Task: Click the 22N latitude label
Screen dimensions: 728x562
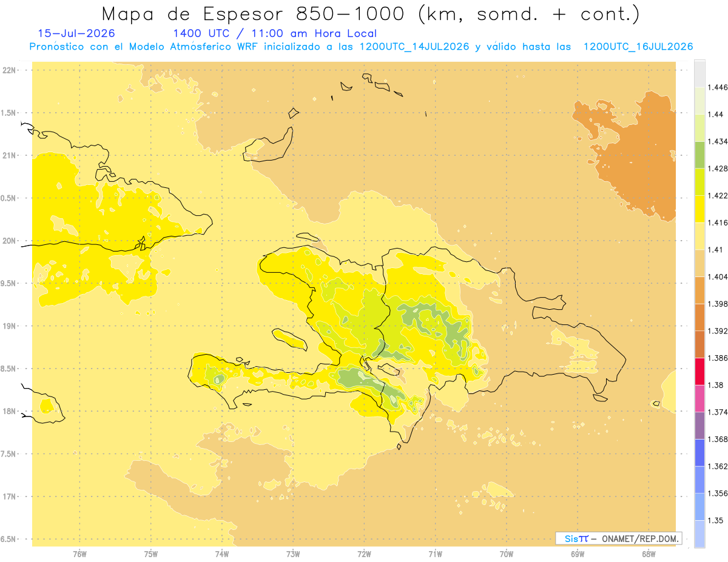Action: click(10, 70)
